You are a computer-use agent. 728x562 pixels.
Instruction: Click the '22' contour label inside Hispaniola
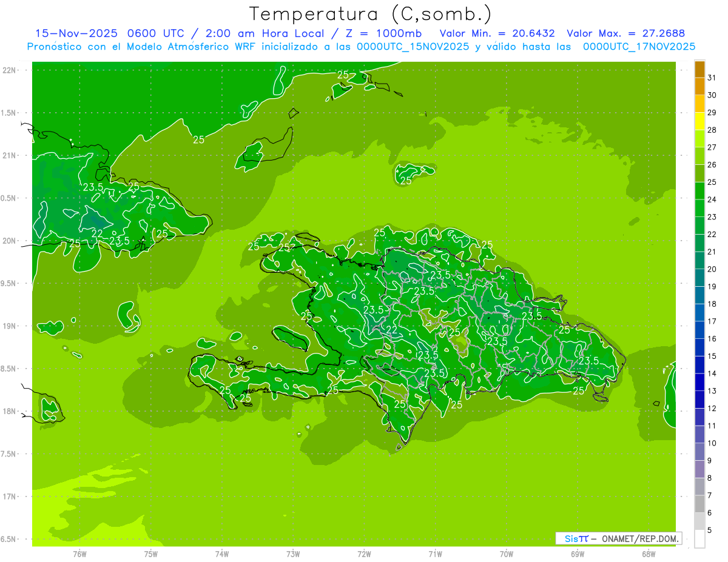click(392, 330)
